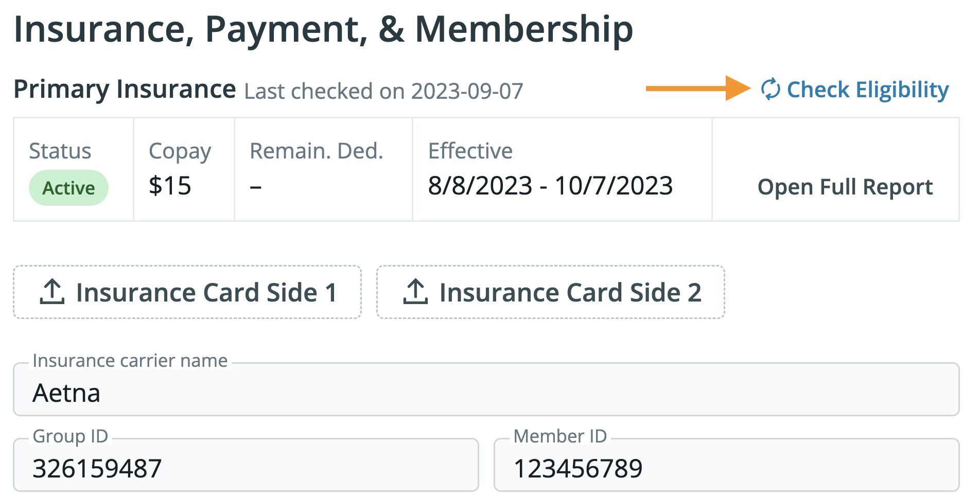Screen dimensions: 980x496
Task: Focus the Member ID input field
Action: 726,468
